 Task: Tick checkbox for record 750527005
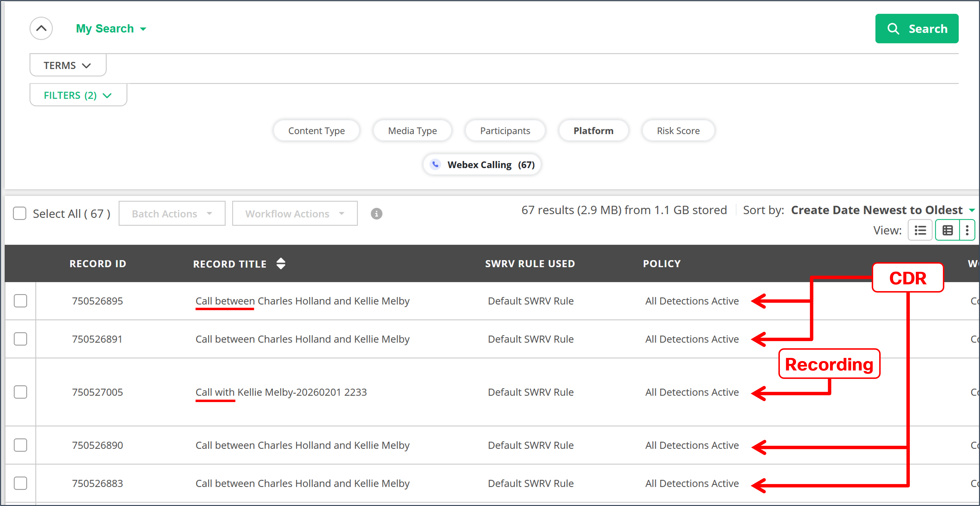tap(20, 392)
